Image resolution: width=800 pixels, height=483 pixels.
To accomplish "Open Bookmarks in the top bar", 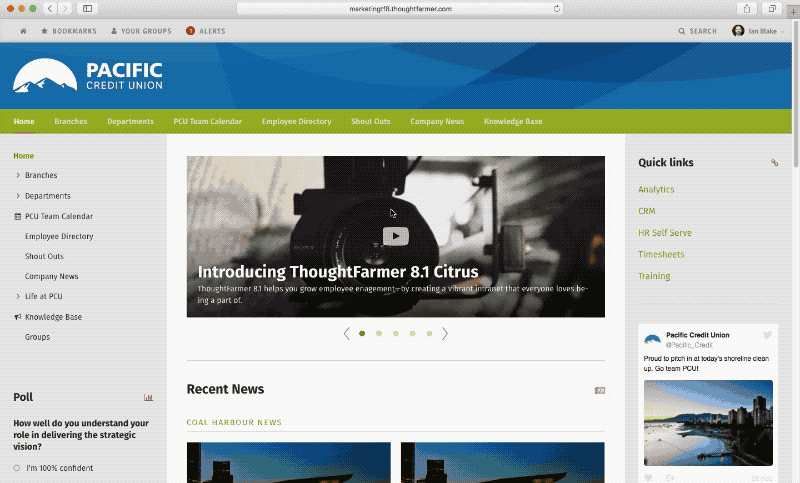I will pos(69,31).
